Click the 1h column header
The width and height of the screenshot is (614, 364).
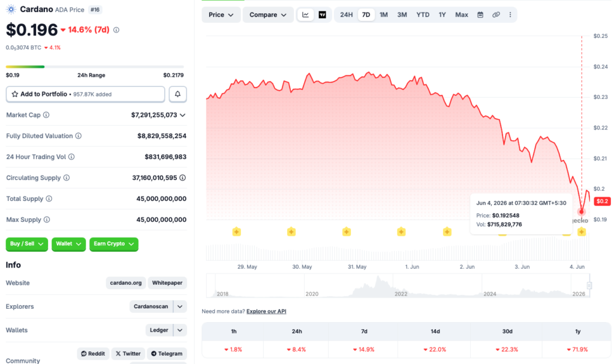click(234, 332)
